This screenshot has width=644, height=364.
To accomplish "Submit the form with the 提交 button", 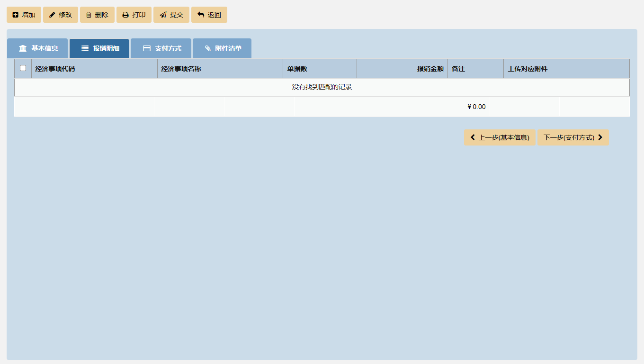I will (171, 15).
